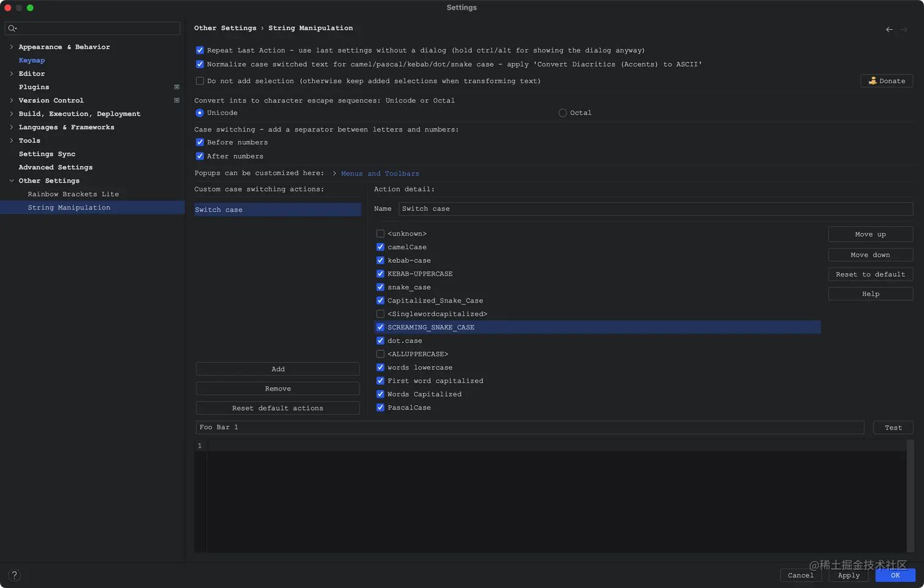
Task: Click the search magnifier icon in sidebar
Action: pos(12,28)
